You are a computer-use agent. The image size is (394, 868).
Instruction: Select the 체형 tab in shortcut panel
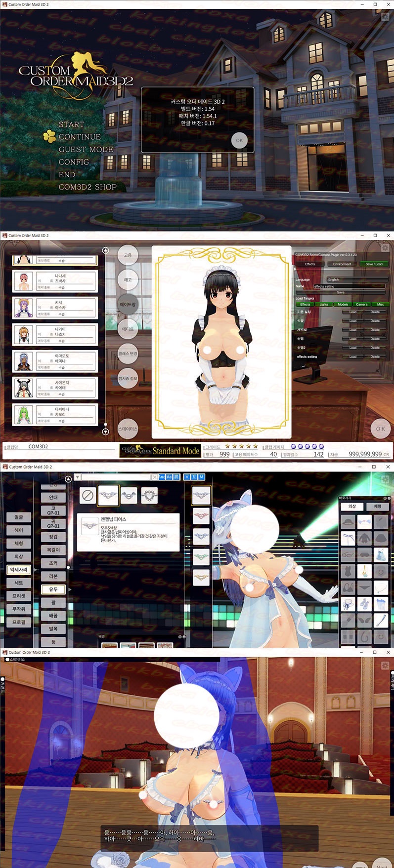pos(377,506)
